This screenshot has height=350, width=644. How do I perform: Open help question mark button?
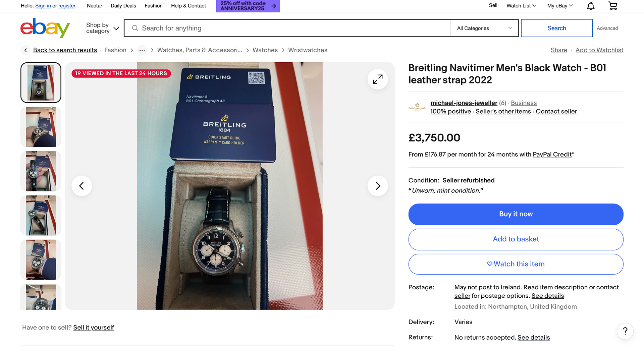(625, 331)
